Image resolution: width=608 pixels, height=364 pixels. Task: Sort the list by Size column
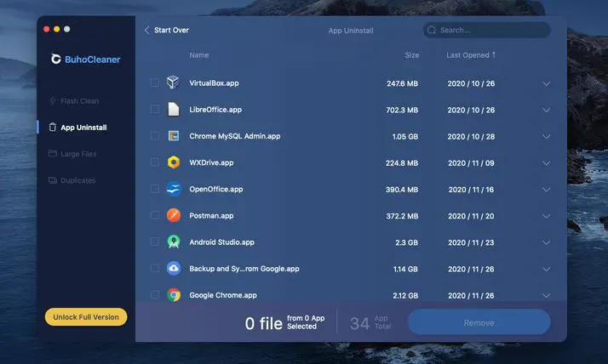(412, 55)
